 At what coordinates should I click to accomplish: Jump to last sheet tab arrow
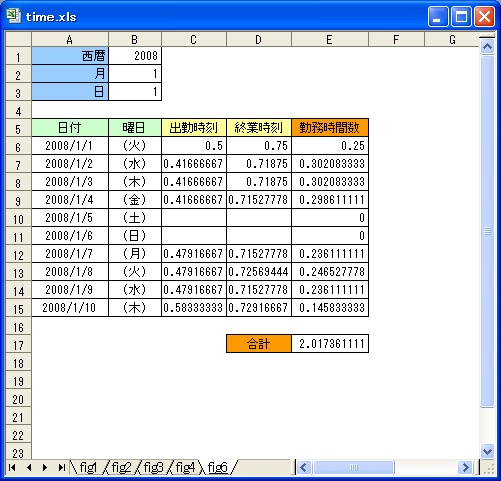[61, 468]
